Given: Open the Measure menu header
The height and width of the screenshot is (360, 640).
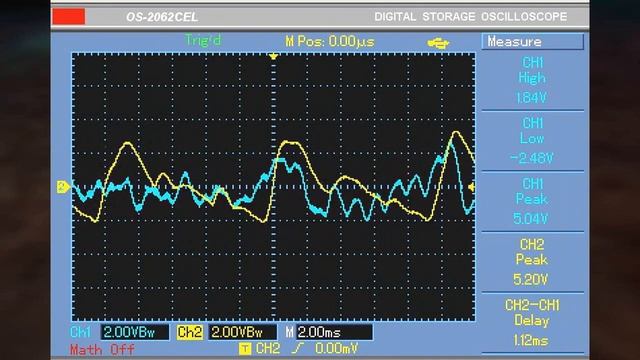Looking at the screenshot, I should click(533, 42).
